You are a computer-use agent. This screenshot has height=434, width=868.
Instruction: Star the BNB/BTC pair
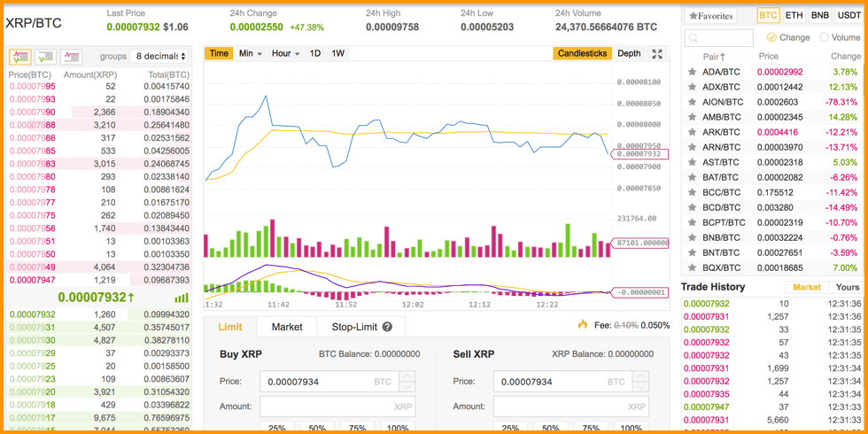[692, 237]
